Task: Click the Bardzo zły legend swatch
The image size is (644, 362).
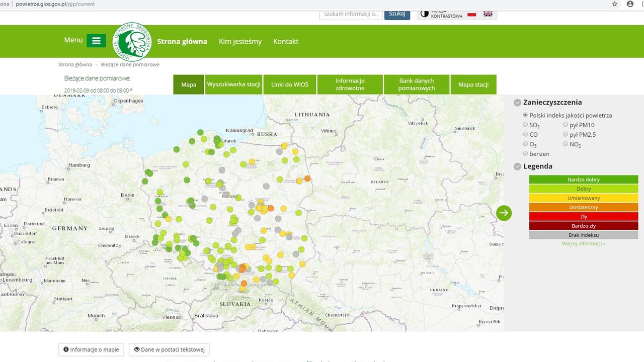Action: point(584,226)
